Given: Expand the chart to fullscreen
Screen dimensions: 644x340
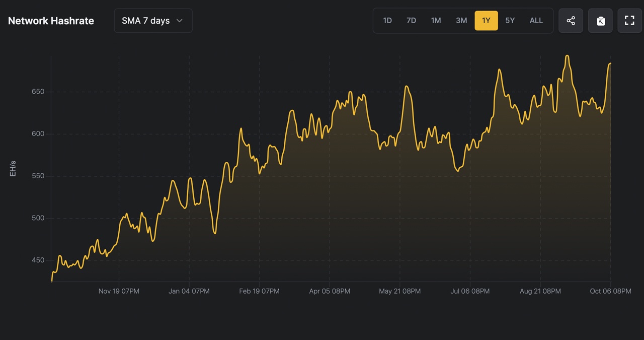Looking at the screenshot, I should tap(629, 21).
